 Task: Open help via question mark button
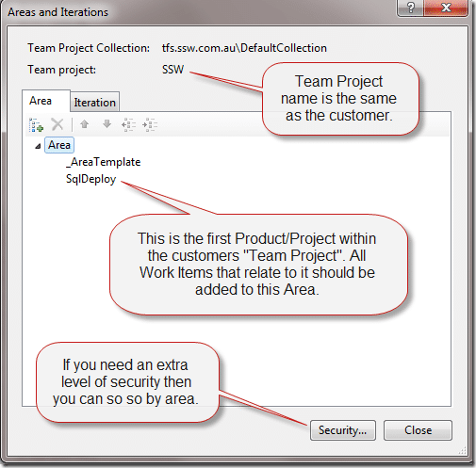tap(410, 8)
